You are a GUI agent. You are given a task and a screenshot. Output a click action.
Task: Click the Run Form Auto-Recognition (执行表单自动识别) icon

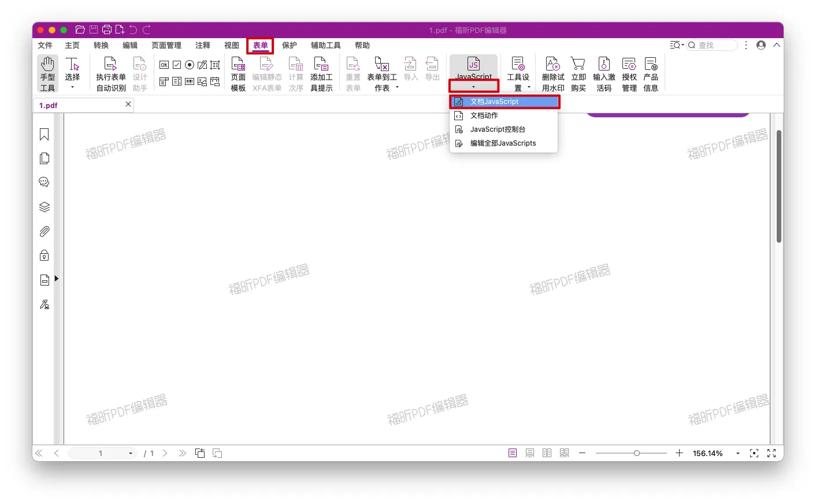point(110,73)
